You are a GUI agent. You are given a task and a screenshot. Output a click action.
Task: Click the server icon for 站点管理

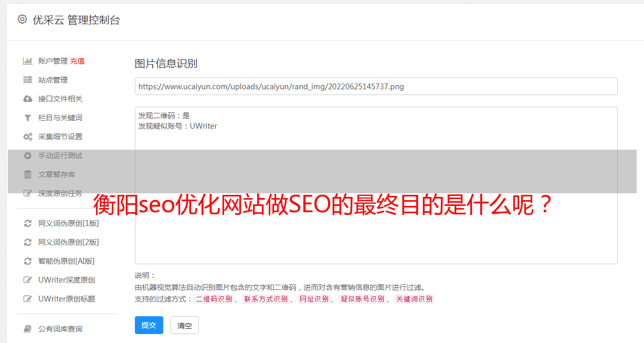point(28,80)
